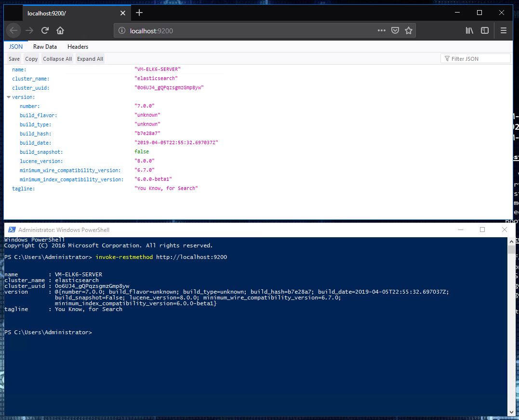Viewport: 519px width, 420px height.
Task: Click the "VM-ELK6-SERVER" name value
Action: coord(158,69)
